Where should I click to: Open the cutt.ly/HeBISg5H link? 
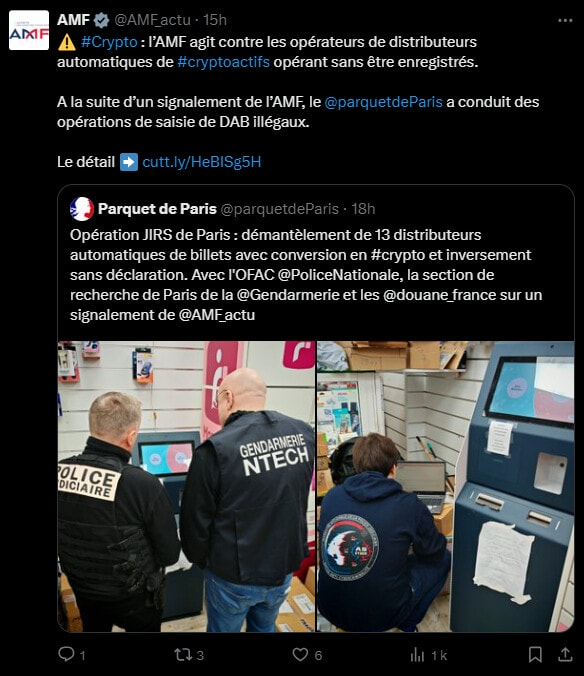201,162
